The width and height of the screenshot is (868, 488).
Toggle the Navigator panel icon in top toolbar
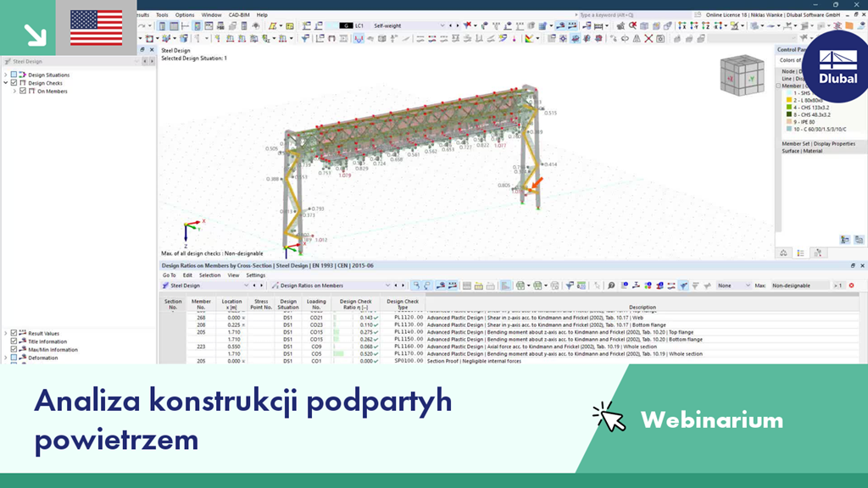[x=162, y=25]
